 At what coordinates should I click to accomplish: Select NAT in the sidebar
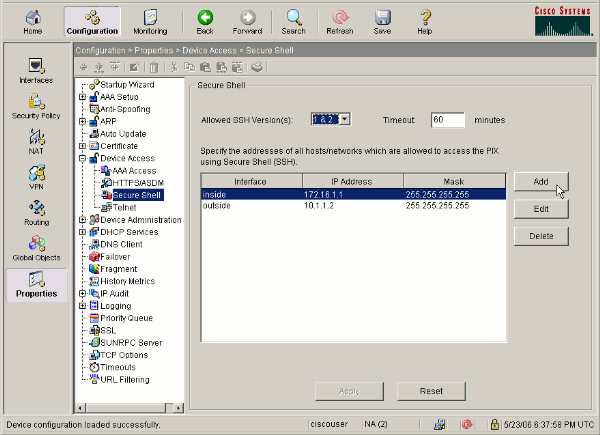click(36, 142)
